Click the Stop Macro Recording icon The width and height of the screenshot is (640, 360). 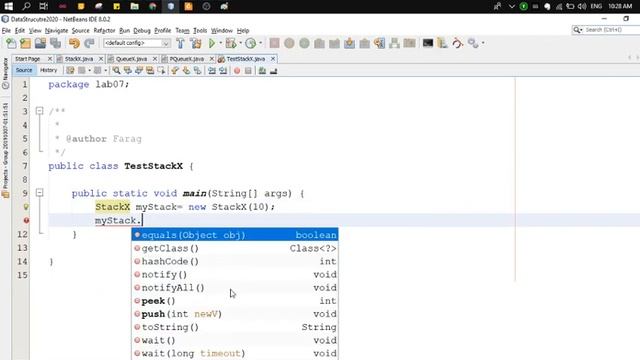click(x=248, y=71)
